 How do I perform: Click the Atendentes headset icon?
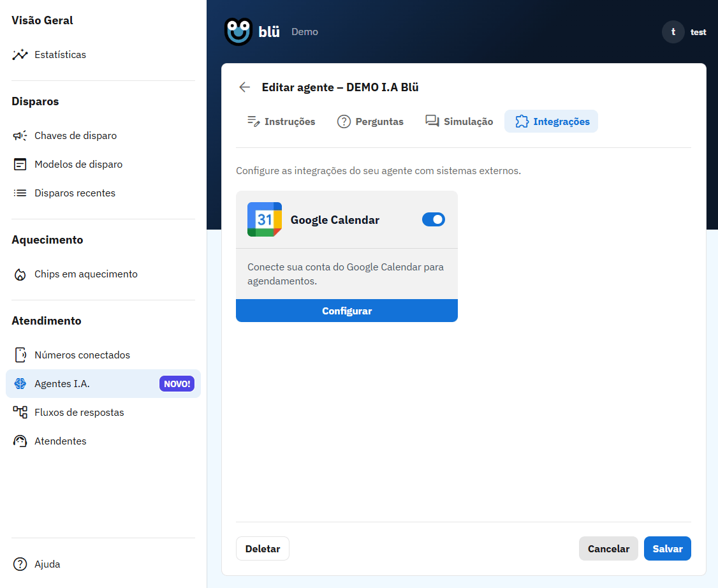coord(20,441)
